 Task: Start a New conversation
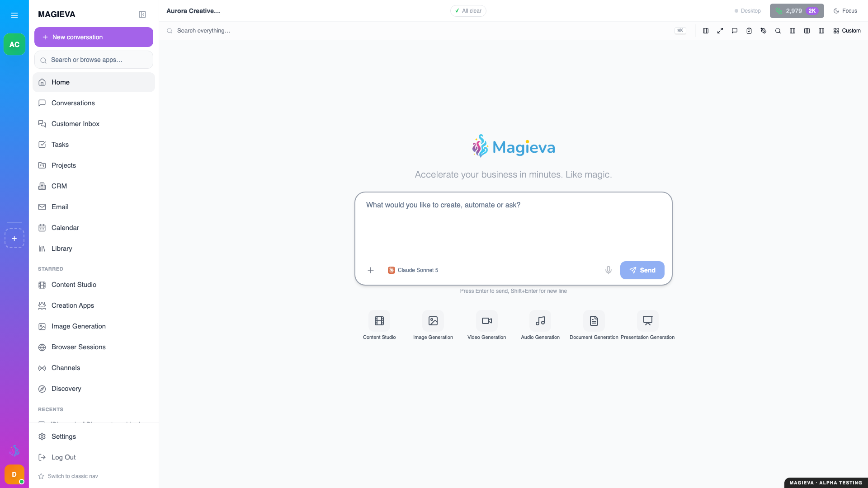pyautogui.click(x=94, y=37)
